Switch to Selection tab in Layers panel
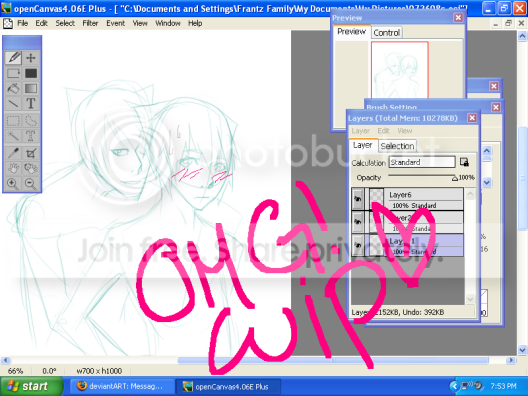The width and height of the screenshot is (528, 396). tap(397, 146)
